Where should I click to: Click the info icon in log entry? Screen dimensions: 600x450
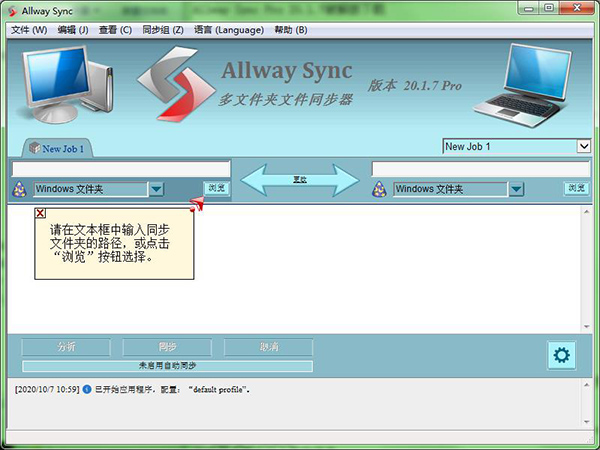click(x=87, y=390)
